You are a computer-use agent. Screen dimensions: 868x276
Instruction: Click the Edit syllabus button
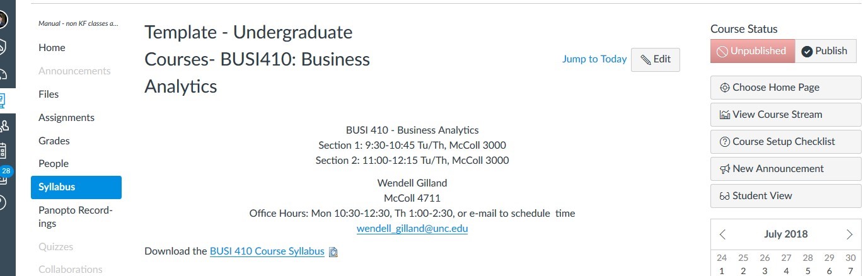pyautogui.click(x=655, y=59)
